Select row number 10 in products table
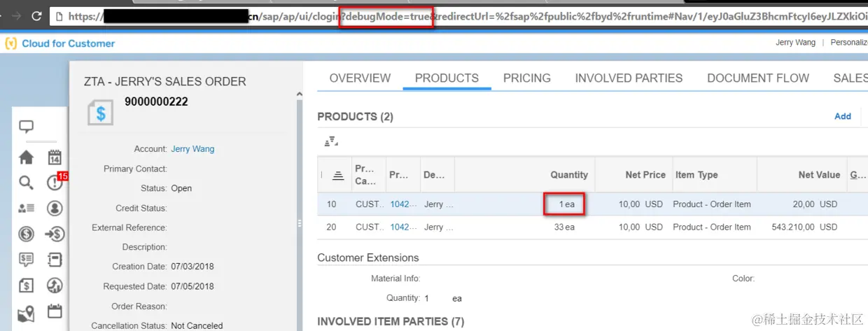 (332, 204)
